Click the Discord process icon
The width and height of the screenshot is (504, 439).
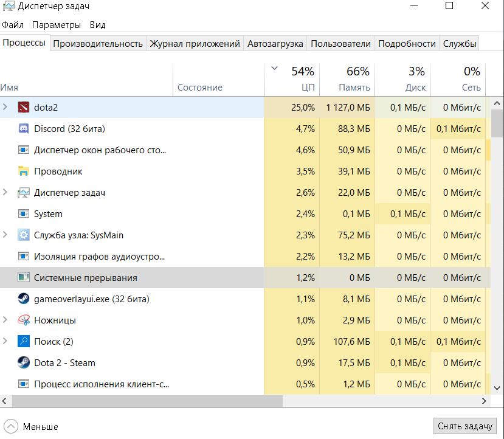(x=24, y=129)
